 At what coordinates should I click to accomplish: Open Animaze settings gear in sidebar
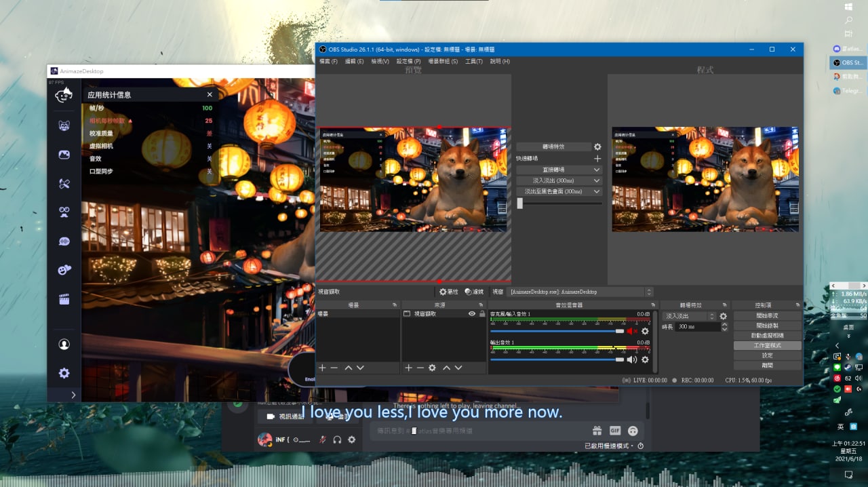tap(64, 373)
